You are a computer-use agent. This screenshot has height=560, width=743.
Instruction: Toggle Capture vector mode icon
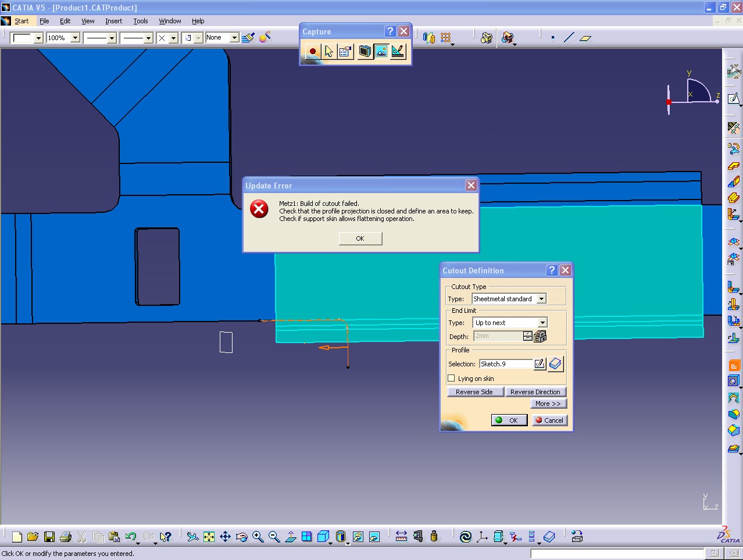tap(398, 51)
